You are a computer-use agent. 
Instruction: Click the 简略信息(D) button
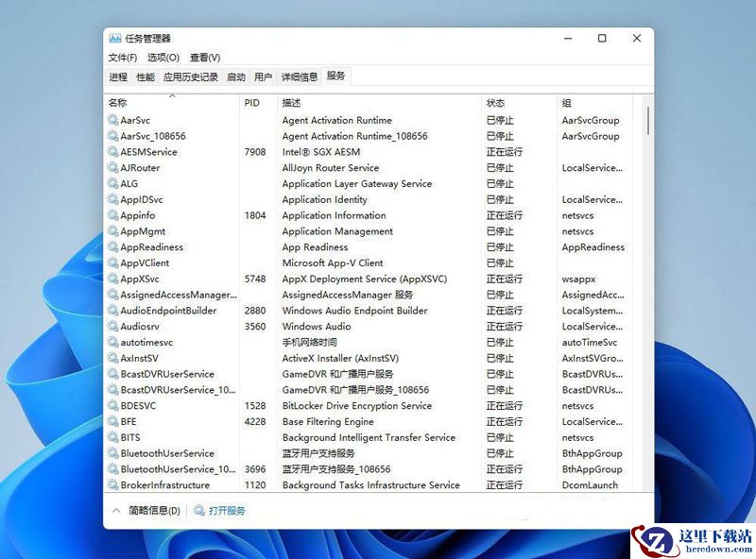click(154, 510)
